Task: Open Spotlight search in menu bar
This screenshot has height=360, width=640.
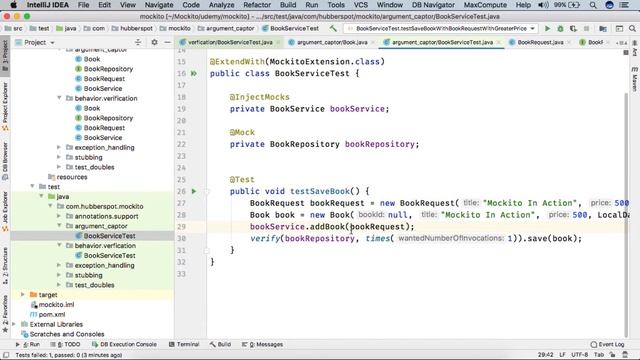Action: click(x=593, y=5)
